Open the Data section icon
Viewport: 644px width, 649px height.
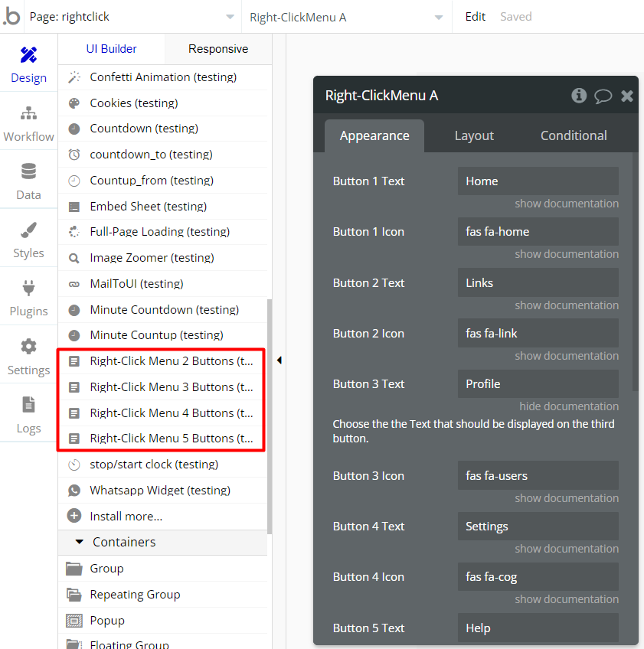click(28, 181)
